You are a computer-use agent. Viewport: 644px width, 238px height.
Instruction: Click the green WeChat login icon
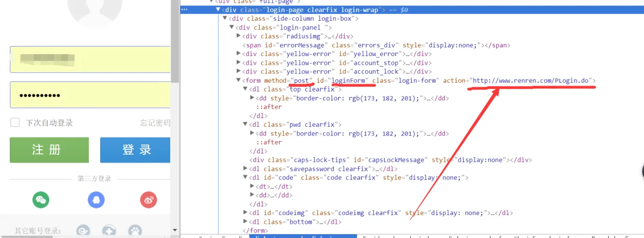[x=41, y=200]
